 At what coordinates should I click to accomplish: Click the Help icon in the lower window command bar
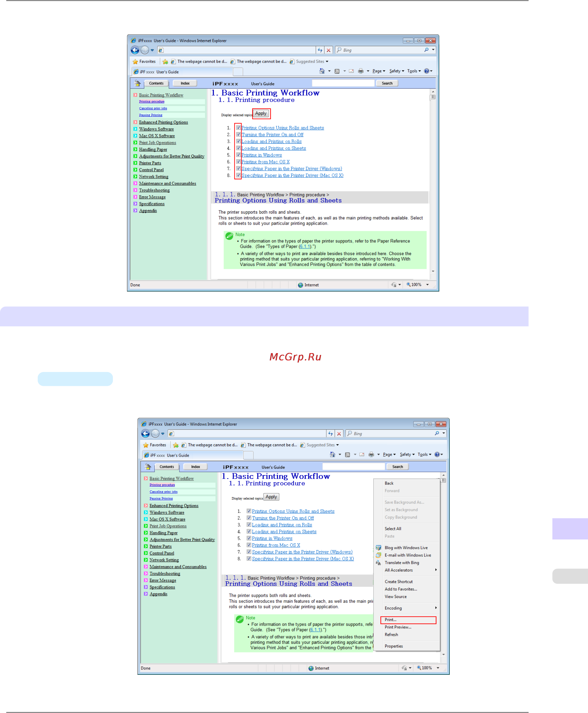[437, 454]
